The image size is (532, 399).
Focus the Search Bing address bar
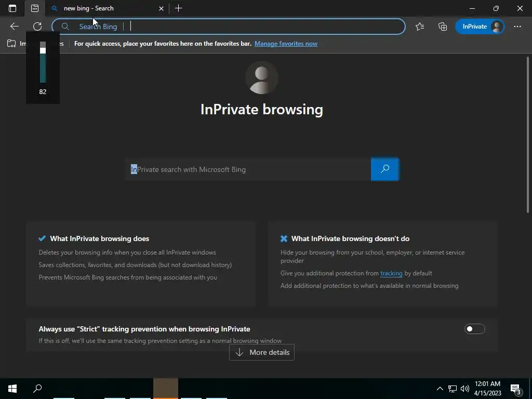pyautogui.click(x=229, y=26)
